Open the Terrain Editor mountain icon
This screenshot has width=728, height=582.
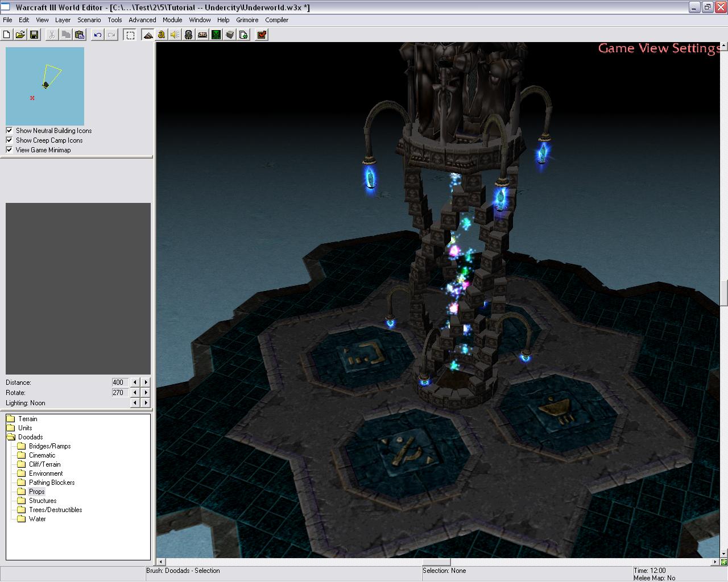[x=148, y=35]
